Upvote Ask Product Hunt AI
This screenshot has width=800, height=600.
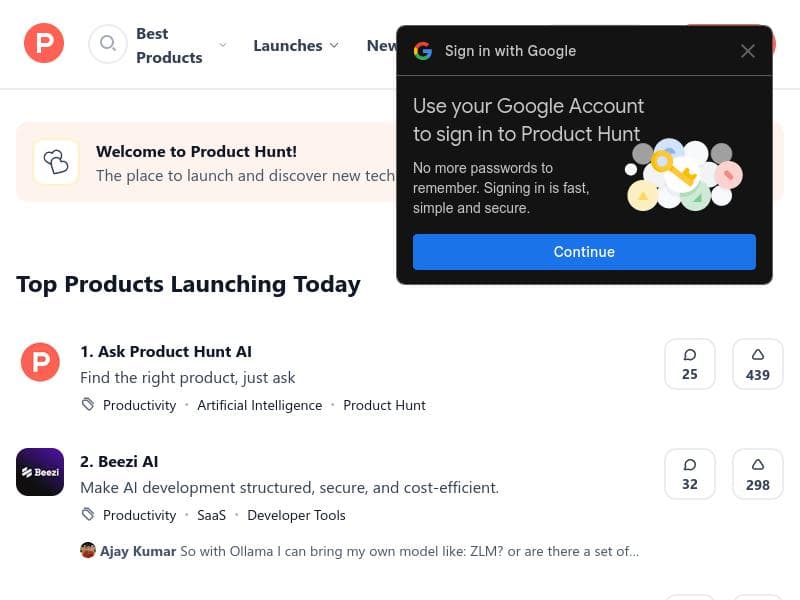click(758, 364)
